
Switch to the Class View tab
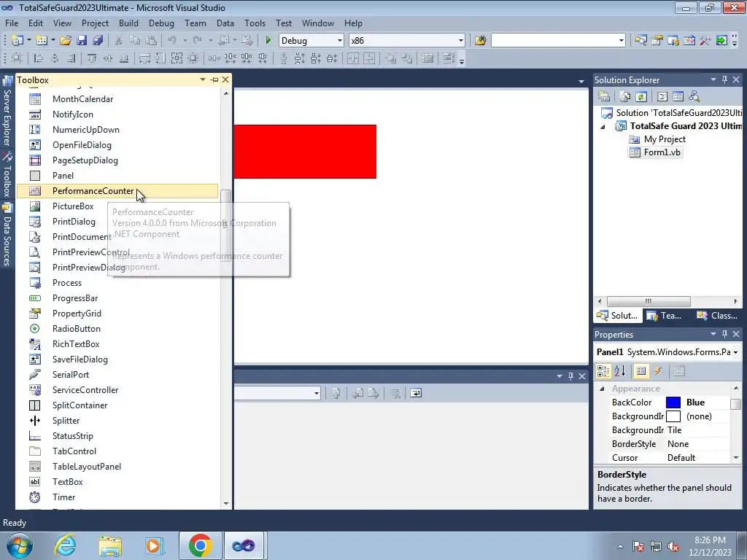718,315
